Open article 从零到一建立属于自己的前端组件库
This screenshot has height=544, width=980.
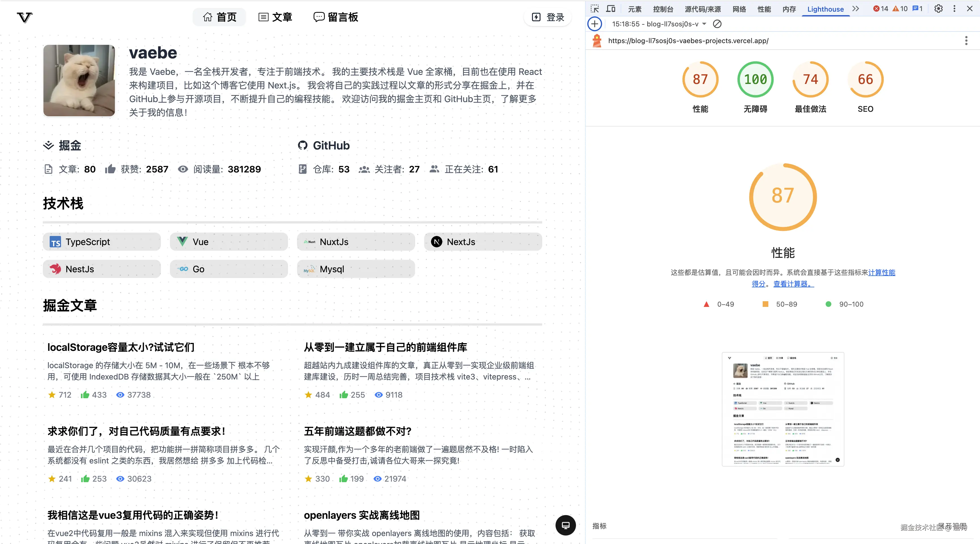click(x=385, y=347)
